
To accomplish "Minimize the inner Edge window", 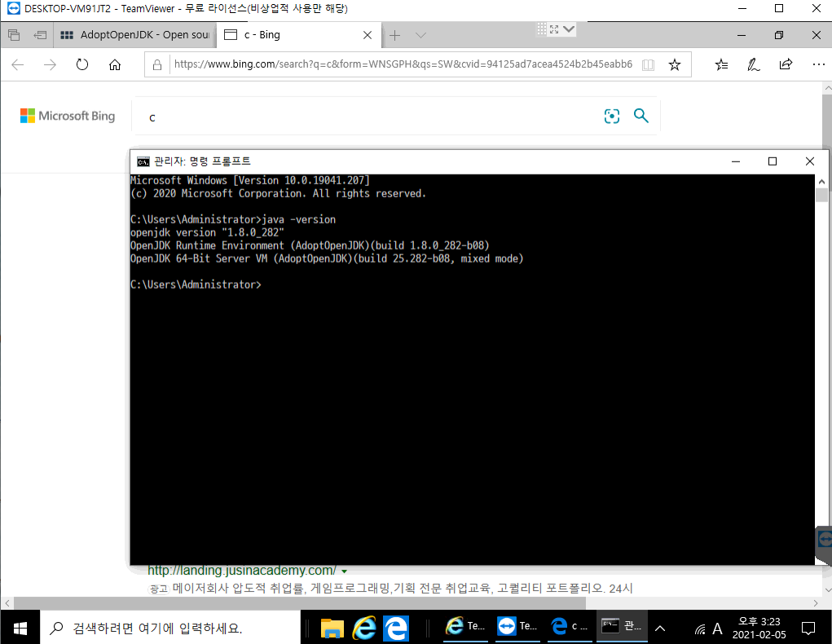I will pos(742,35).
